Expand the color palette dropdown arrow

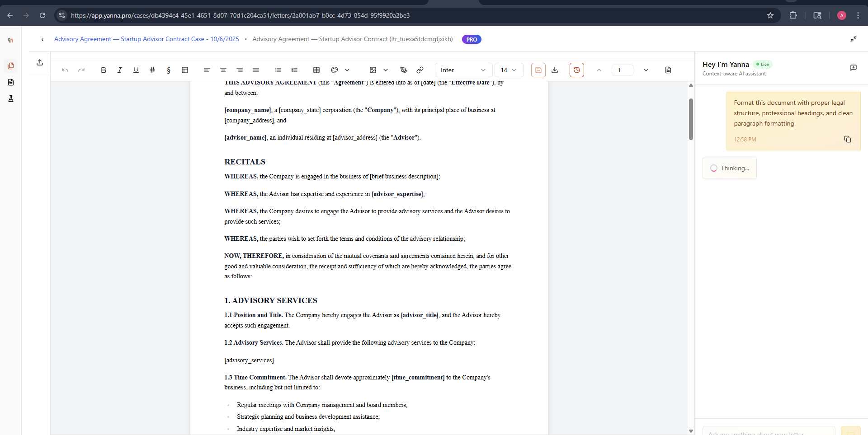(x=347, y=70)
